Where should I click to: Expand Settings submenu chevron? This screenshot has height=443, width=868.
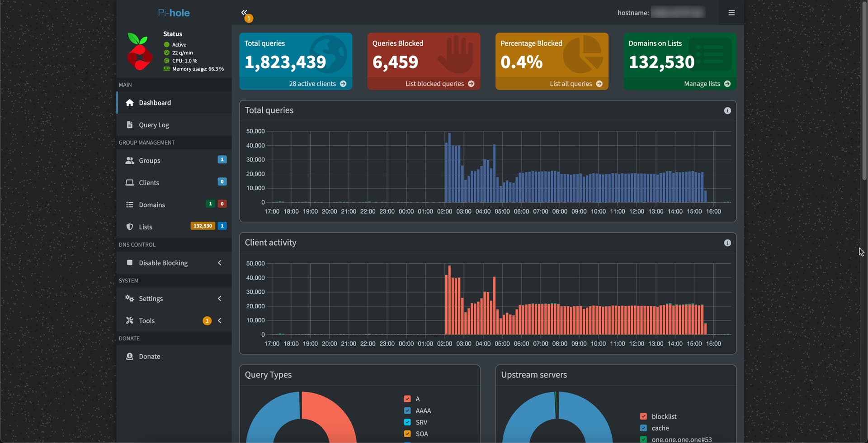click(x=220, y=299)
